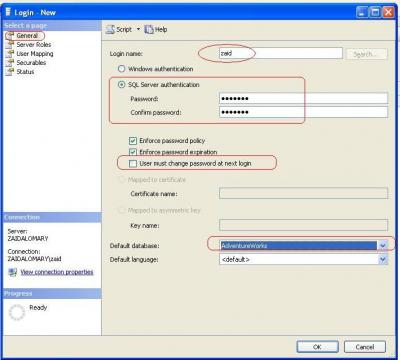Click the Key name field
The height and width of the screenshot is (360, 400).
pos(303,225)
